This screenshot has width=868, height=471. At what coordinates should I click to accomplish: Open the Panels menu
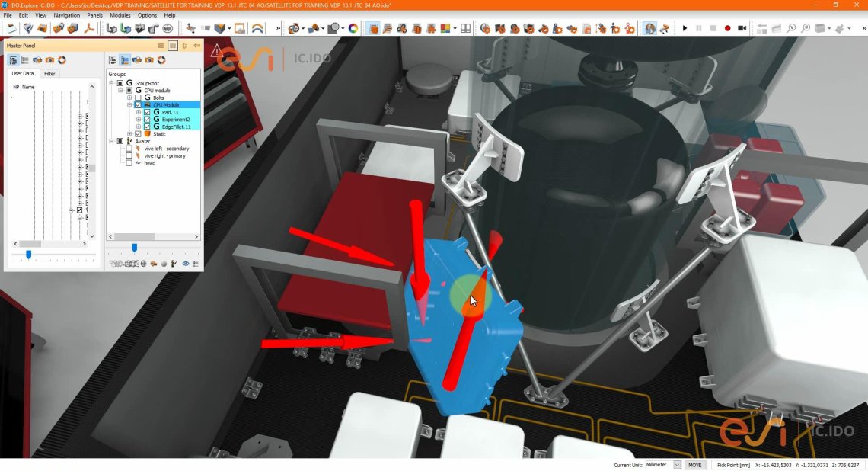tap(94, 15)
